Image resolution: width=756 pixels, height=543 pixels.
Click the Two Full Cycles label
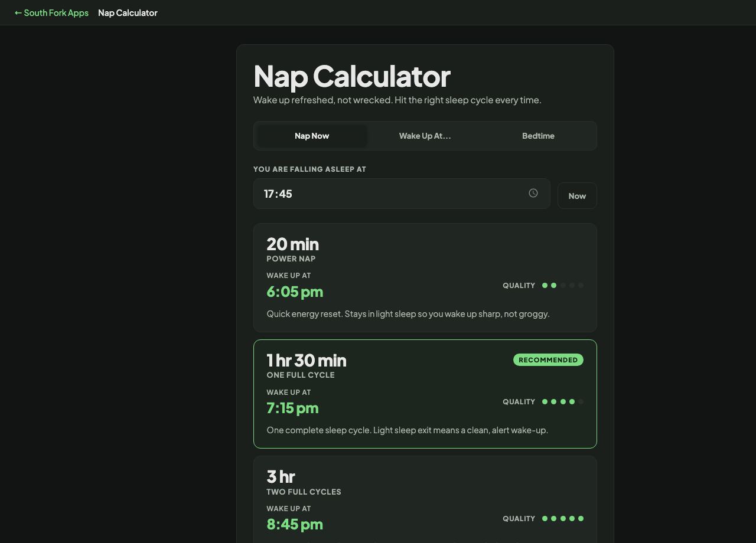coord(304,492)
